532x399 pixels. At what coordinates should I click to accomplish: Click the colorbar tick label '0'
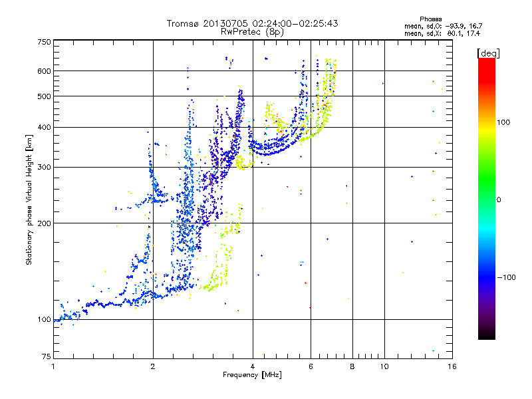coord(499,199)
